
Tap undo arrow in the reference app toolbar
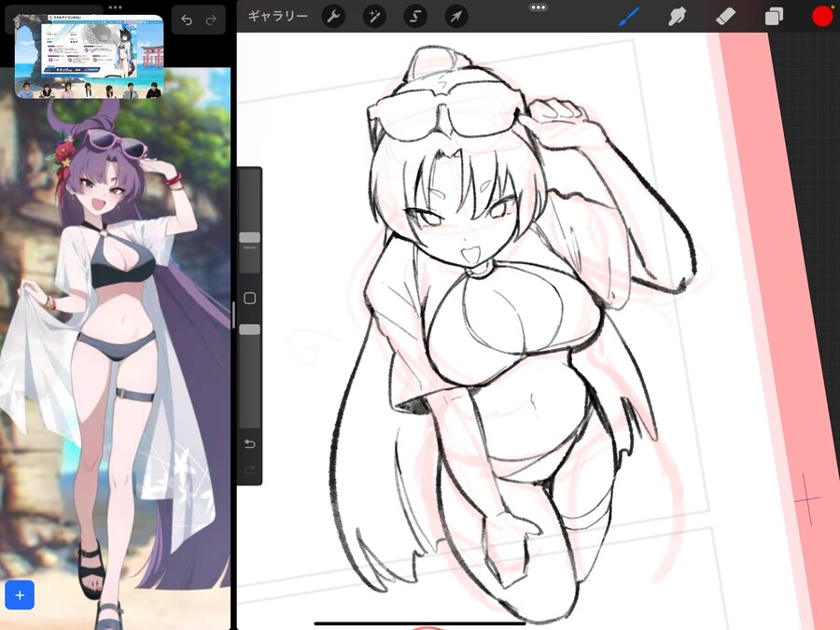[x=187, y=21]
